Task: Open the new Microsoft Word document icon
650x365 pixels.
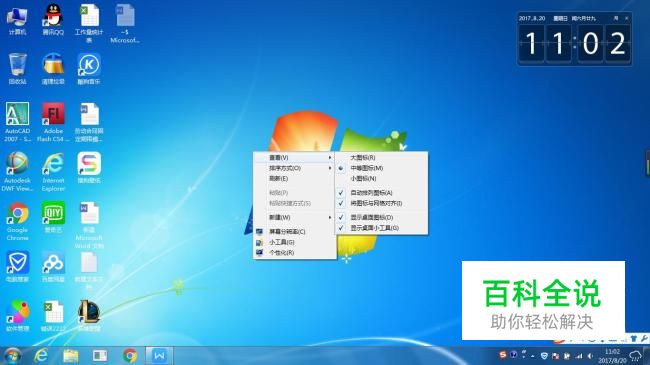Action: click(x=89, y=225)
